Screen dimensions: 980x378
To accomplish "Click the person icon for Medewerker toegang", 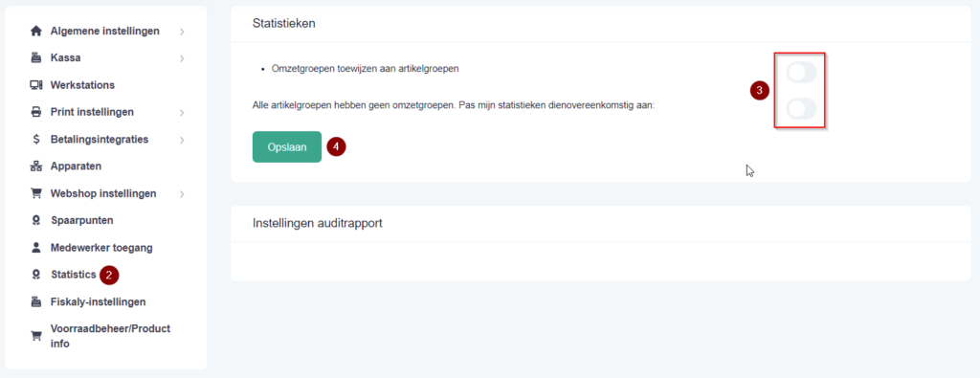I will pyautogui.click(x=35, y=248).
